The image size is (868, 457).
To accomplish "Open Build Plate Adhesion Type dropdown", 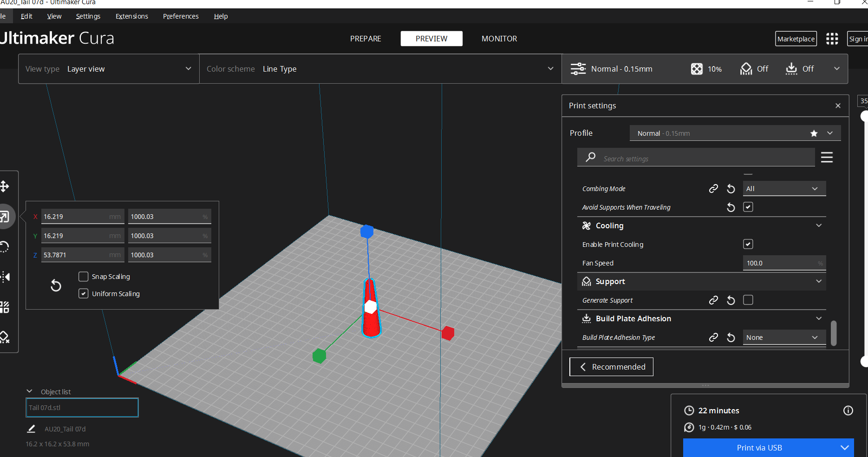I will [784, 337].
